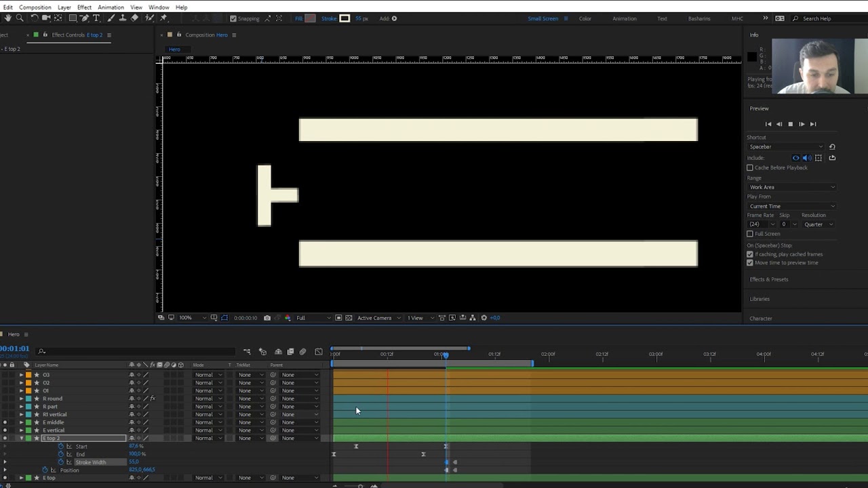Open the Effect menu

(84, 7)
